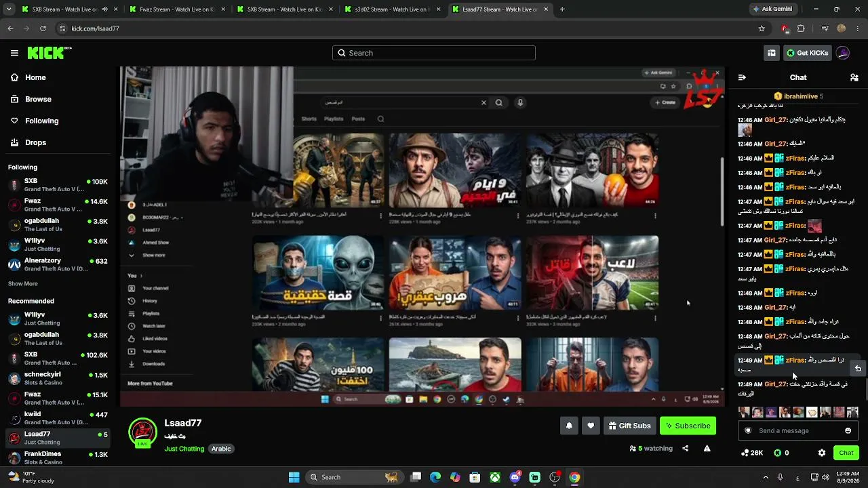This screenshot has height=488, width=868.
Task: Click the Get KICKs button
Action: click(x=807, y=53)
